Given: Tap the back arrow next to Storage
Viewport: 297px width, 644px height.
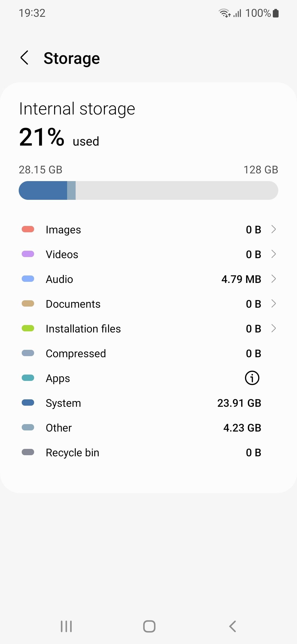Looking at the screenshot, I should (x=24, y=58).
